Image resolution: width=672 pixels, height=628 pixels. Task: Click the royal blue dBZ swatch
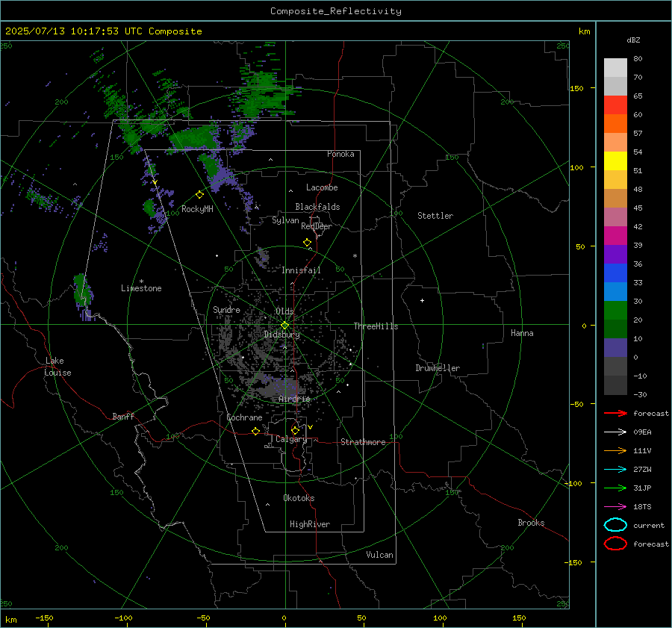[x=615, y=273]
